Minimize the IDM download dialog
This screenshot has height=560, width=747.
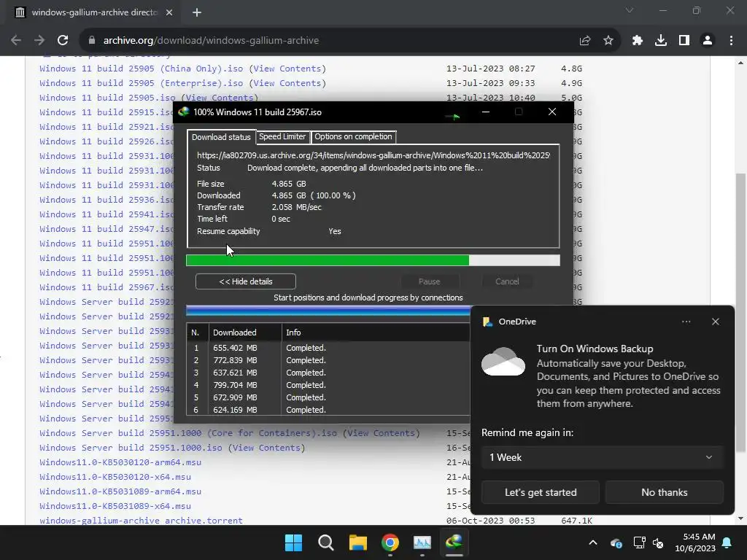(x=485, y=112)
